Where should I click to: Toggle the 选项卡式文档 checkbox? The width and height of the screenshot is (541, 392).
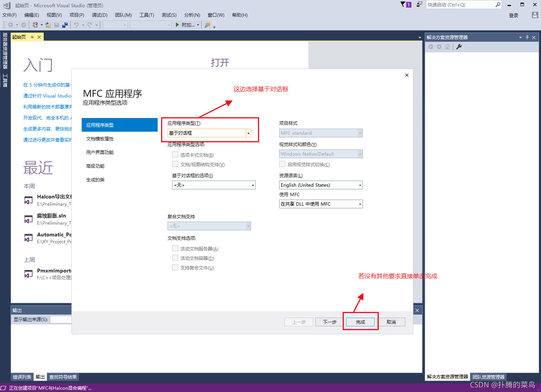(175, 154)
